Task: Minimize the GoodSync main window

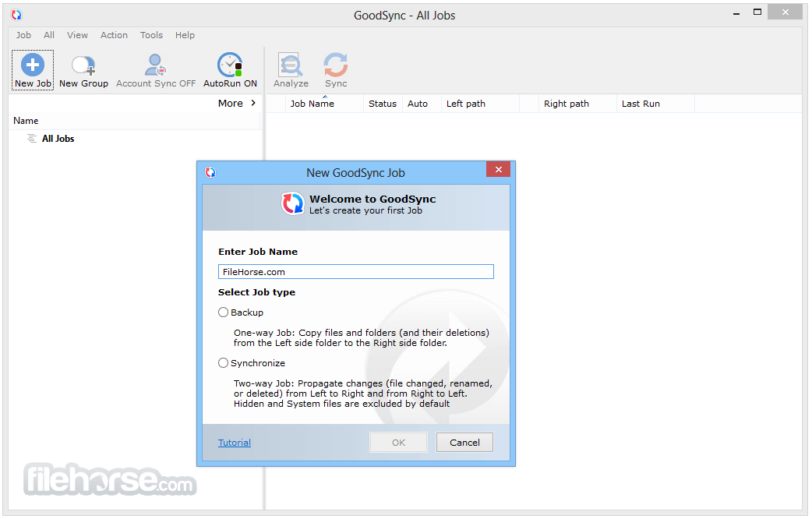Action: (x=736, y=12)
